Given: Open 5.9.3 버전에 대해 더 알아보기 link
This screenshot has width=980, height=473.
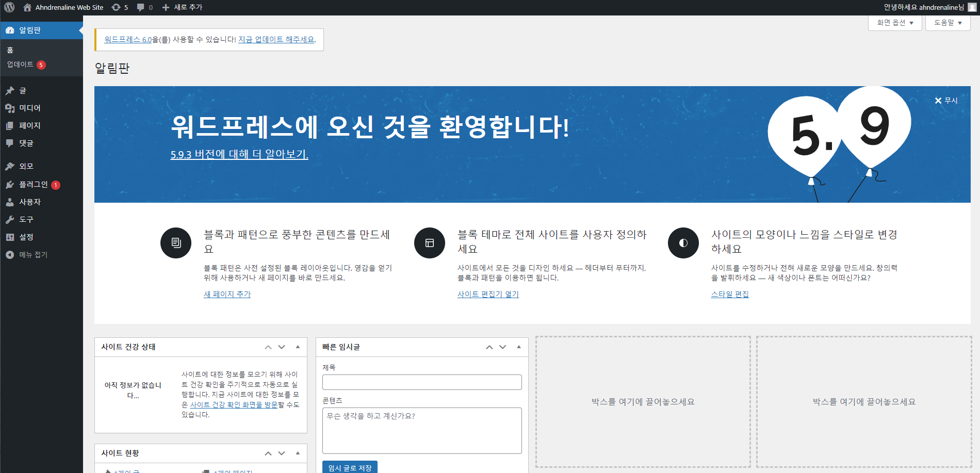Looking at the screenshot, I should coord(239,154).
